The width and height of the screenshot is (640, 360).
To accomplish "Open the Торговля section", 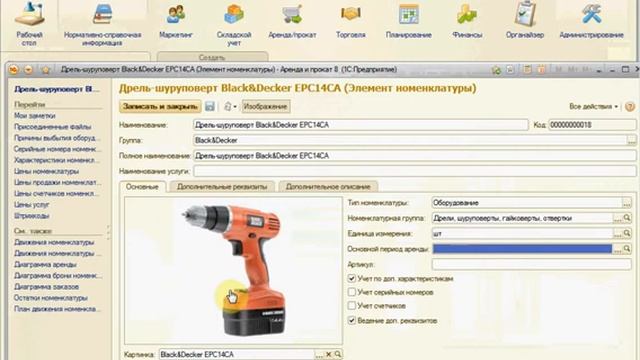I will click(x=351, y=20).
